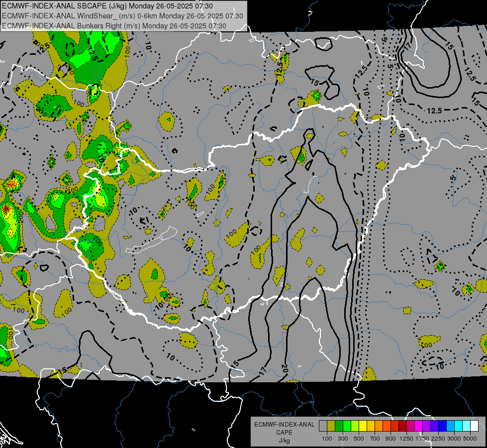Select the red swatch right of 900
Screen dimensions: 487x448
tap(395, 426)
